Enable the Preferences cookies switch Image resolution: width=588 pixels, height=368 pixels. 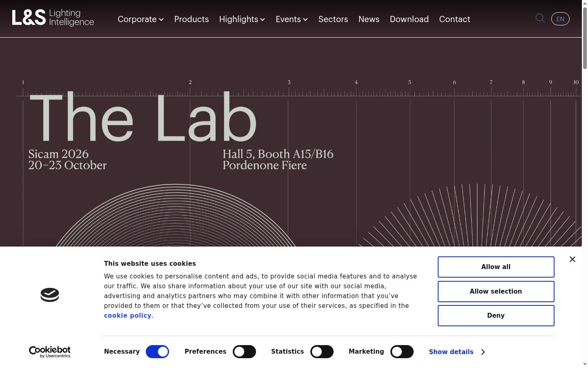coord(244,352)
